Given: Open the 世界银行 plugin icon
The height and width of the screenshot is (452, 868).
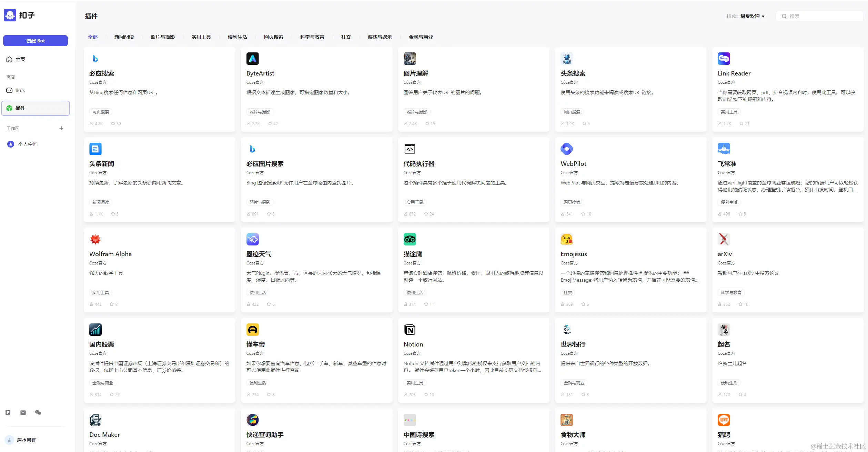Looking at the screenshot, I should (x=567, y=330).
